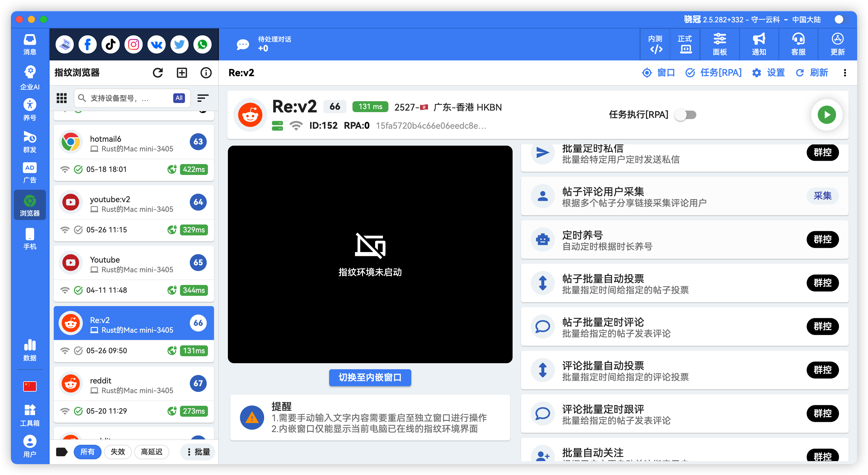Open the 企业AI sidebar section
The image size is (868, 475).
coord(30,77)
